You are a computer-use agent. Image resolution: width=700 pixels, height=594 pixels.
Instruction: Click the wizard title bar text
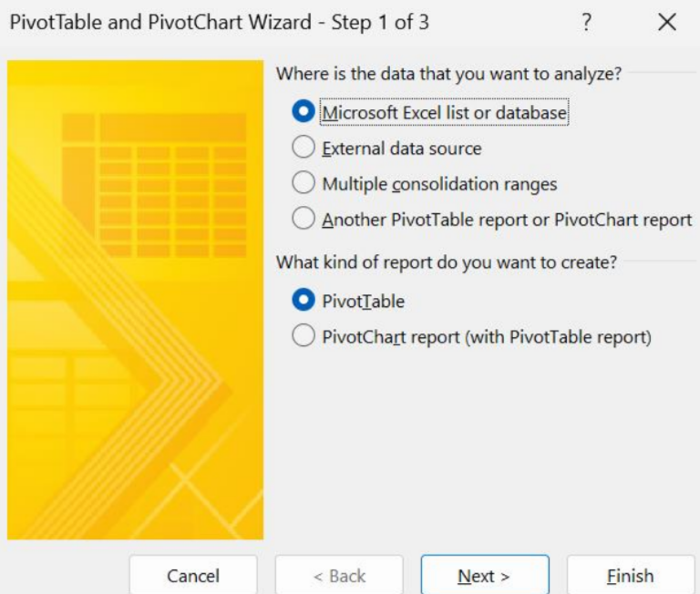(219, 22)
